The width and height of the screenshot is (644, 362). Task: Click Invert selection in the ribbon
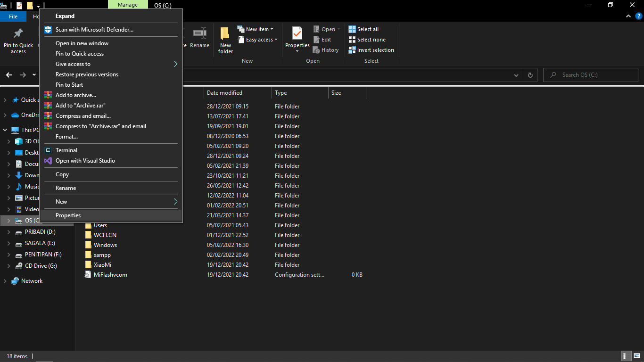[372, 50]
